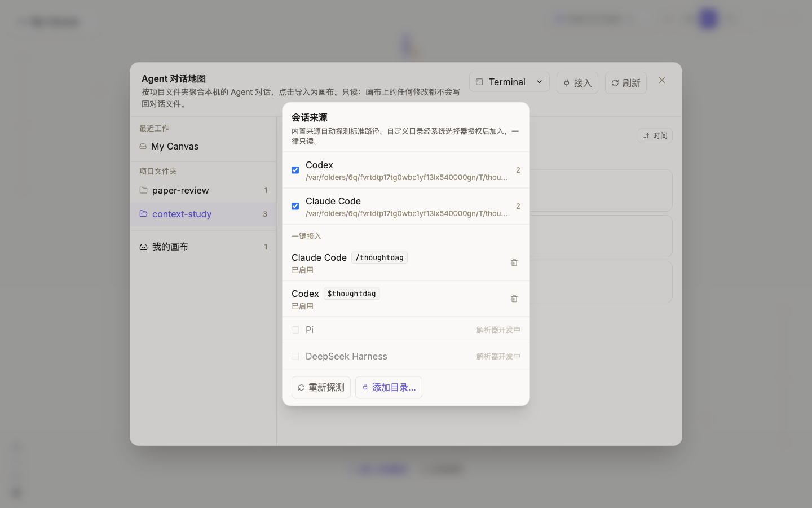
Task: Click the My Canvas inbox icon
Action: pyautogui.click(x=143, y=146)
